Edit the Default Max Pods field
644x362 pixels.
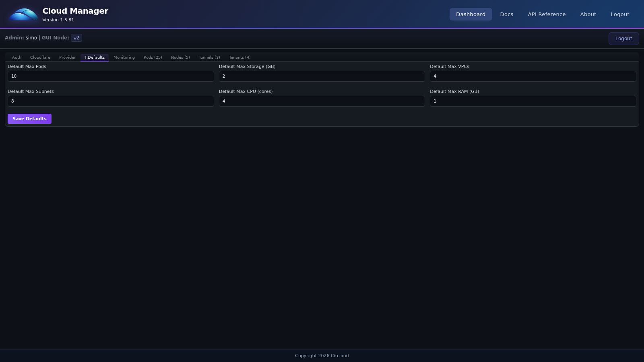click(111, 76)
